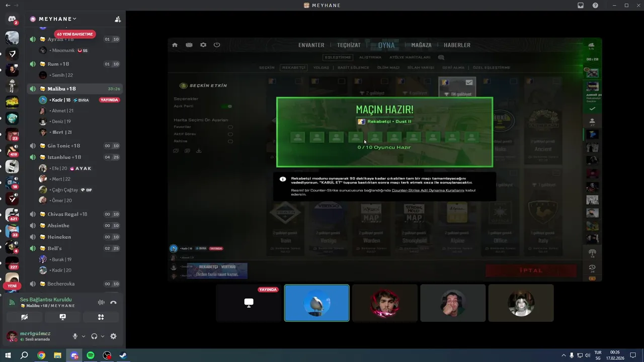644x362 pixels.
Task: Open Discord user settings gear
Action: (x=113, y=336)
